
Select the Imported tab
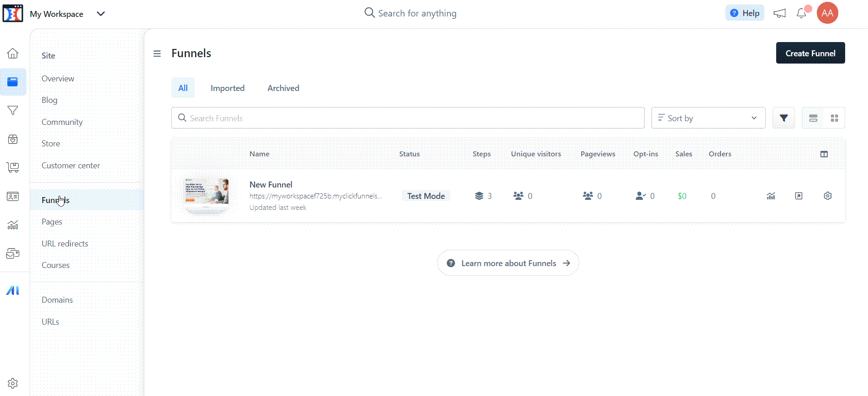(x=228, y=88)
